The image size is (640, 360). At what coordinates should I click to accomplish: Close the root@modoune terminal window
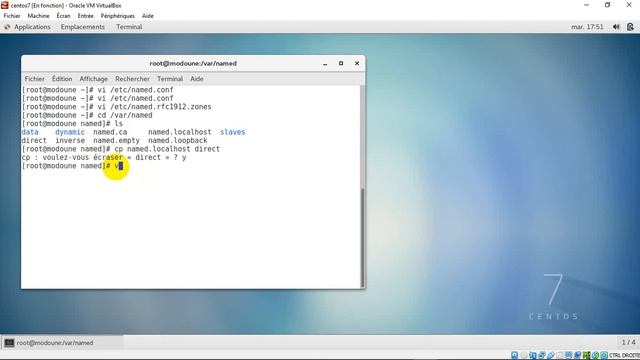coord(357,64)
